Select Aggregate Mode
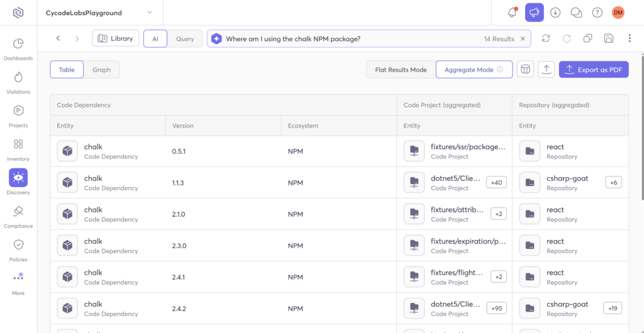Image resolution: width=644 pixels, height=333 pixels. coord(474,70)
